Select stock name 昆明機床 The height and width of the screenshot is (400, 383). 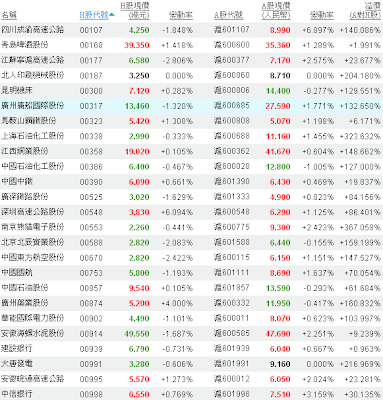click(x=17, y=90)
